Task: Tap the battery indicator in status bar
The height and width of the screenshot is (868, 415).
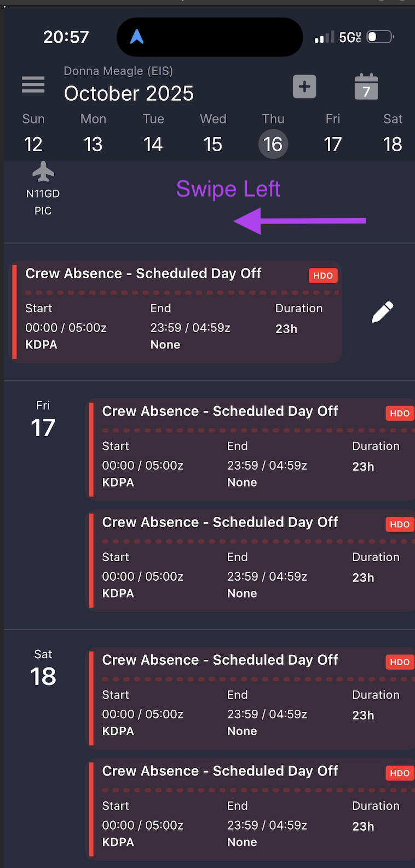Action: click(381, 37)
